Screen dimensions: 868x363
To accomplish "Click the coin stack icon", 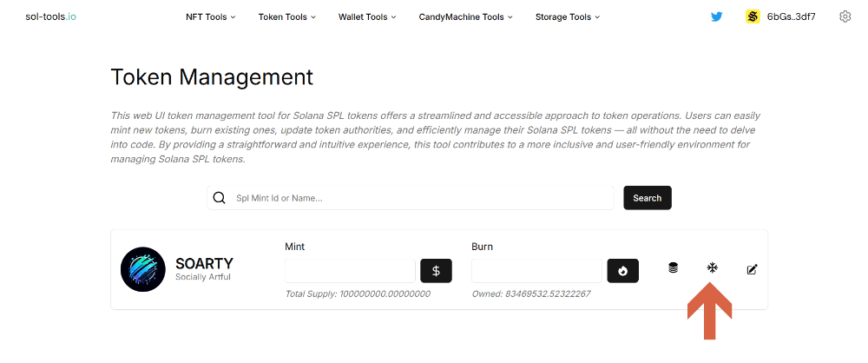I will (x=673, y=268).
